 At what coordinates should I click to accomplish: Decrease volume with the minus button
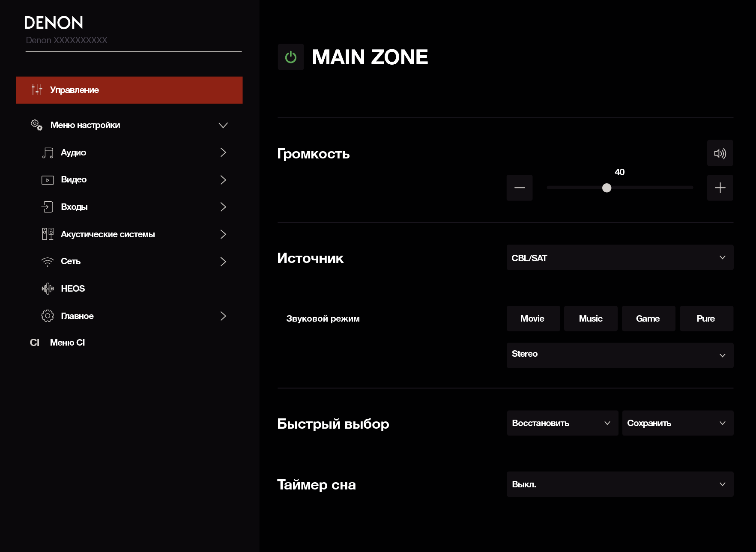coord(519,188)
